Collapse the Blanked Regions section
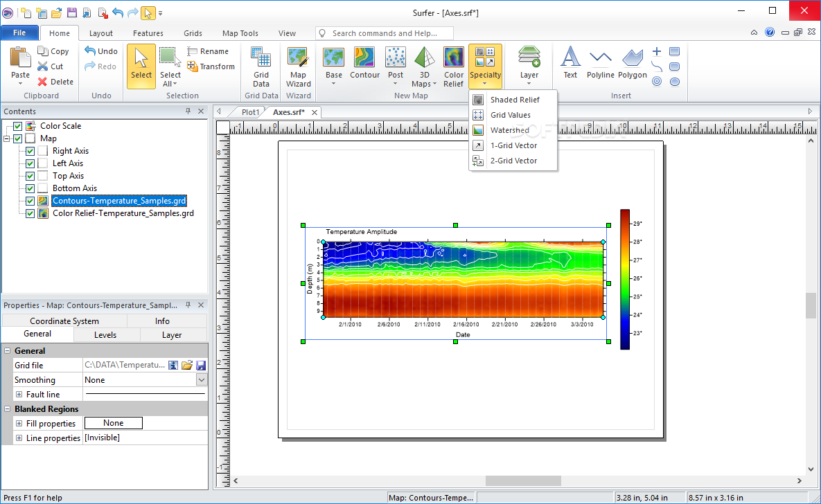821x504 pixels. tap(8, 408)
